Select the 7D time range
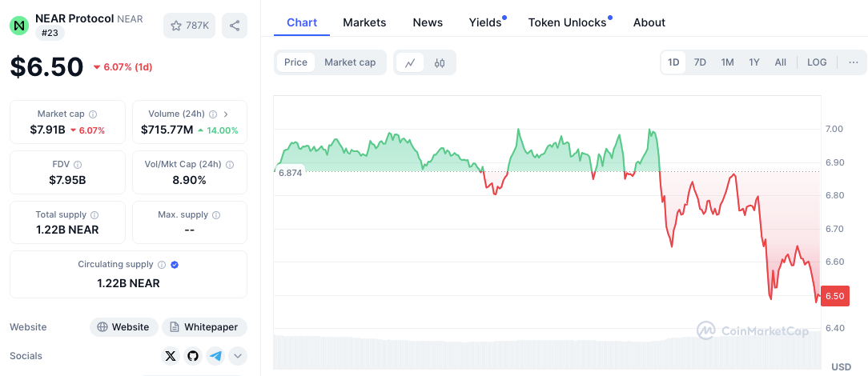Screen dimensions: 868x376 point(700,62)
